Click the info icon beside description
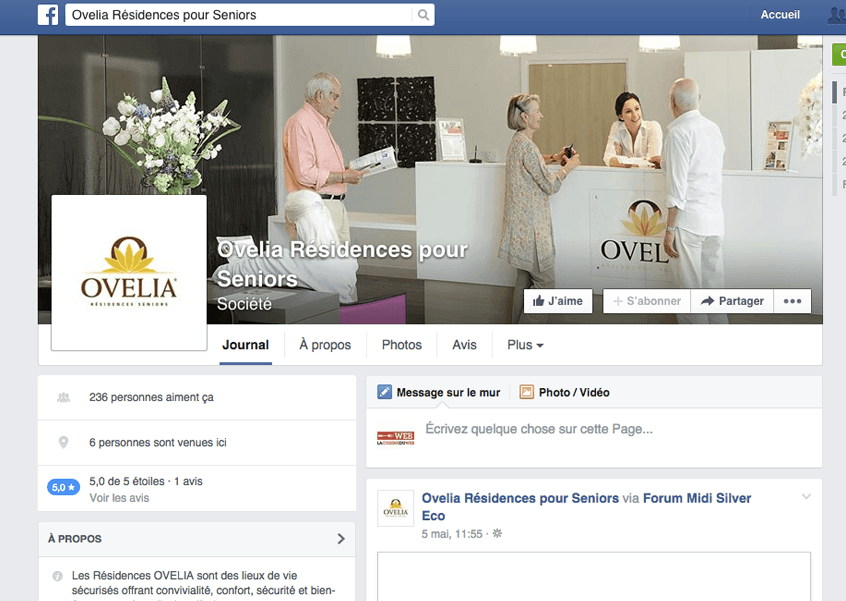846x601 pixels. 57,576
